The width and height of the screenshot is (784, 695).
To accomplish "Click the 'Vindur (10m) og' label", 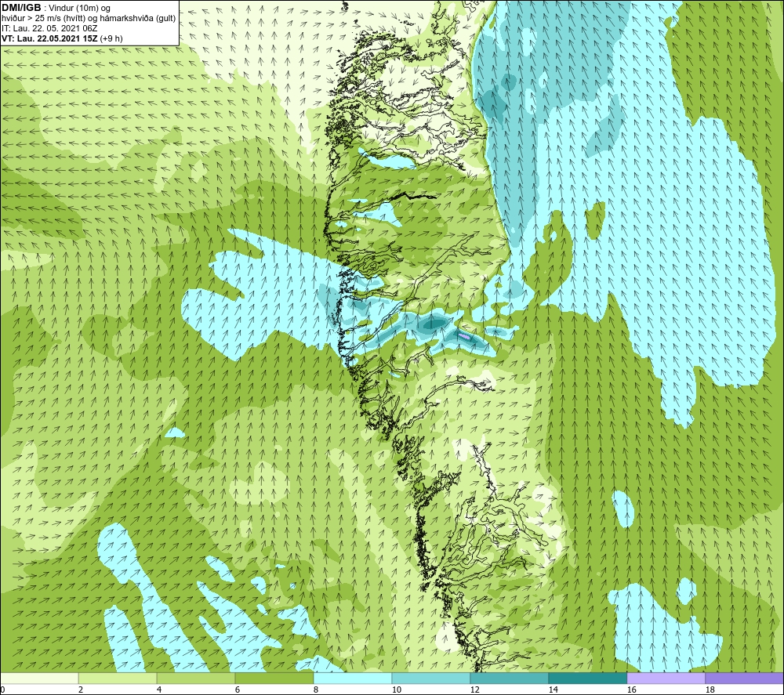I will (x=81, y=9).
